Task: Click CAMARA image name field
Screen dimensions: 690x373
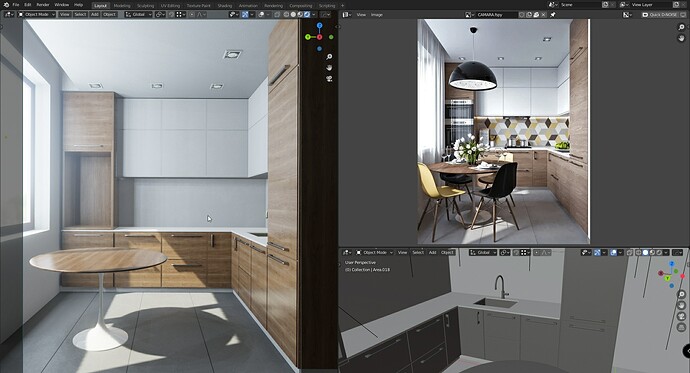Action: pos(497,15)
